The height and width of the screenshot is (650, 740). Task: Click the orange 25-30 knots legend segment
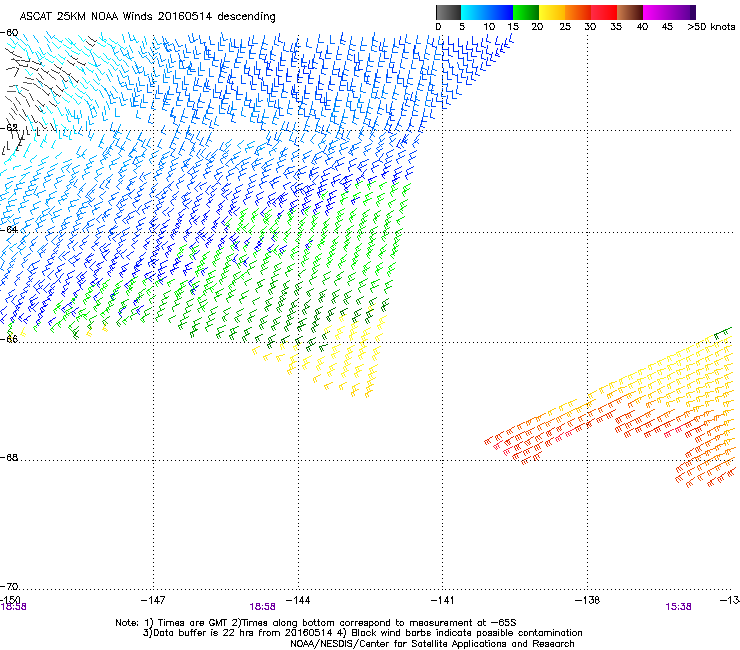[578, 12]
